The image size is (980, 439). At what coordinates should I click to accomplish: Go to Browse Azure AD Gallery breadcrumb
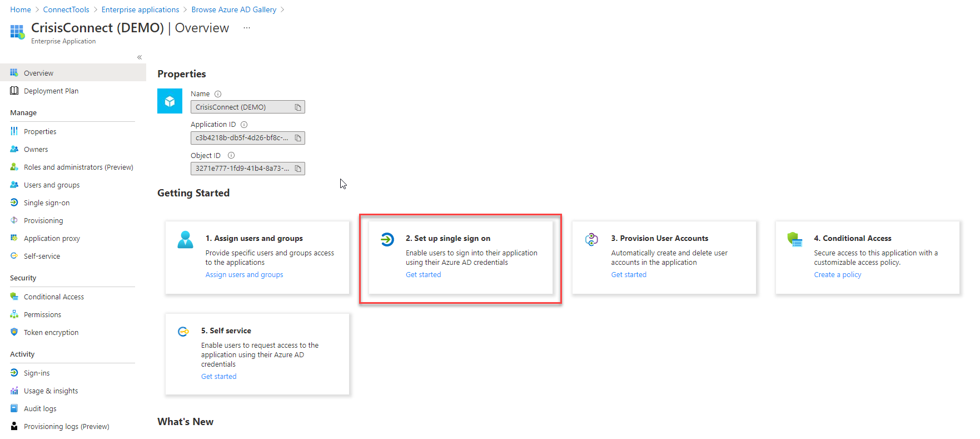coord(234,9)
